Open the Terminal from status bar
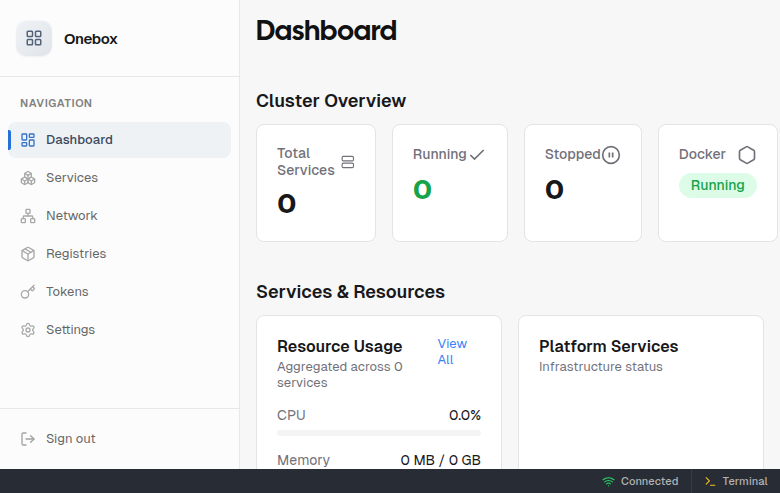Screen dimensions: 780x493 click(735, 481)
